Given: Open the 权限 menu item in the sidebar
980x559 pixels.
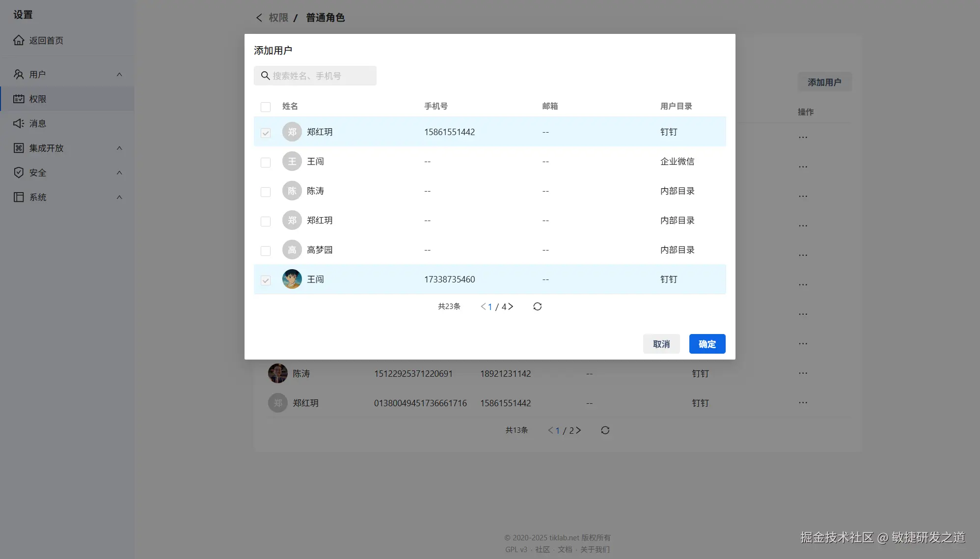Looking at the screenshot, I should 38,99.
